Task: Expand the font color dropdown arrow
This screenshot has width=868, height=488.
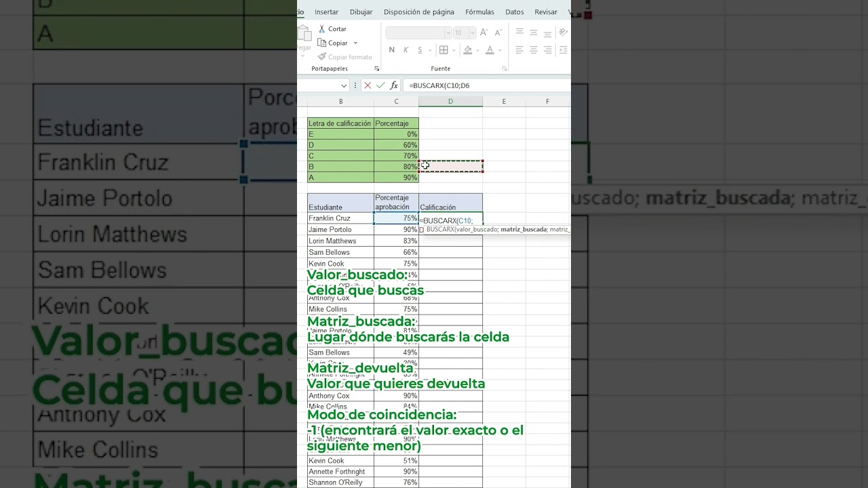Action: 501,50
